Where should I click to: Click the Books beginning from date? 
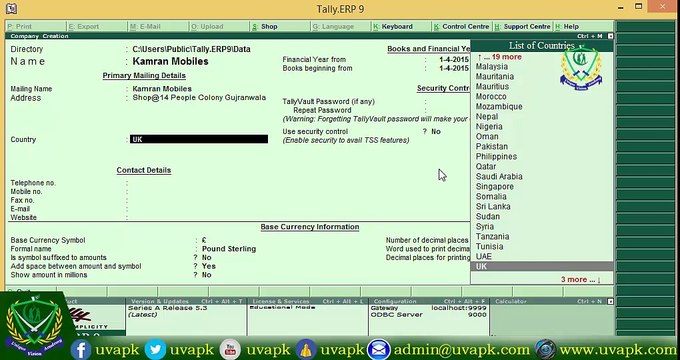tap(454, 68)
